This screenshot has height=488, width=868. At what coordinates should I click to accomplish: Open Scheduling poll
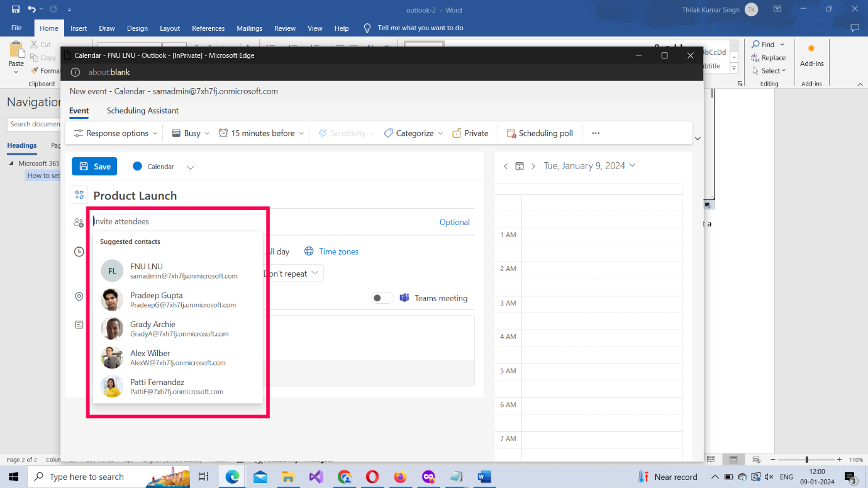coord(540,133)
